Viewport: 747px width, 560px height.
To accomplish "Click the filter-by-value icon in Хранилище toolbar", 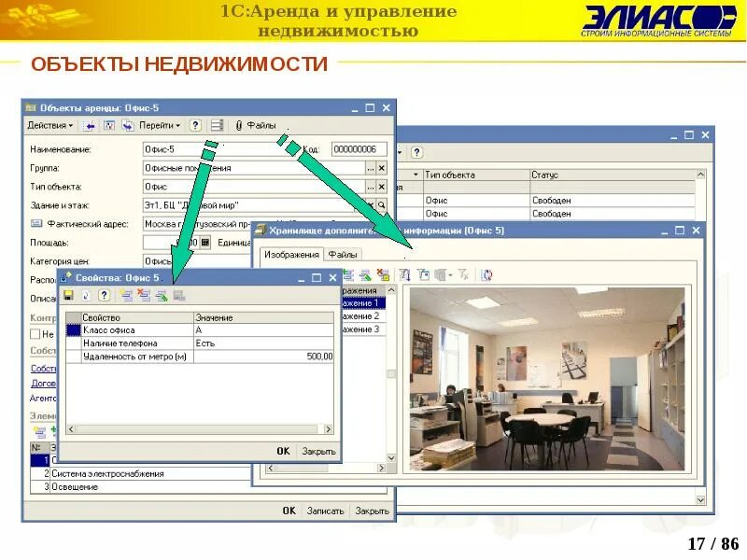I will click(x=423, y=274).
